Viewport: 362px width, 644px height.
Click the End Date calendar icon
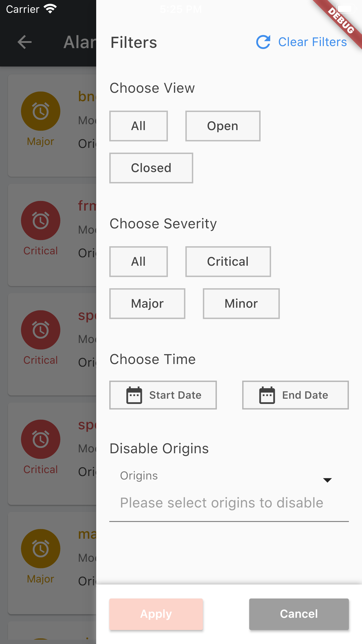pos(267,395)
